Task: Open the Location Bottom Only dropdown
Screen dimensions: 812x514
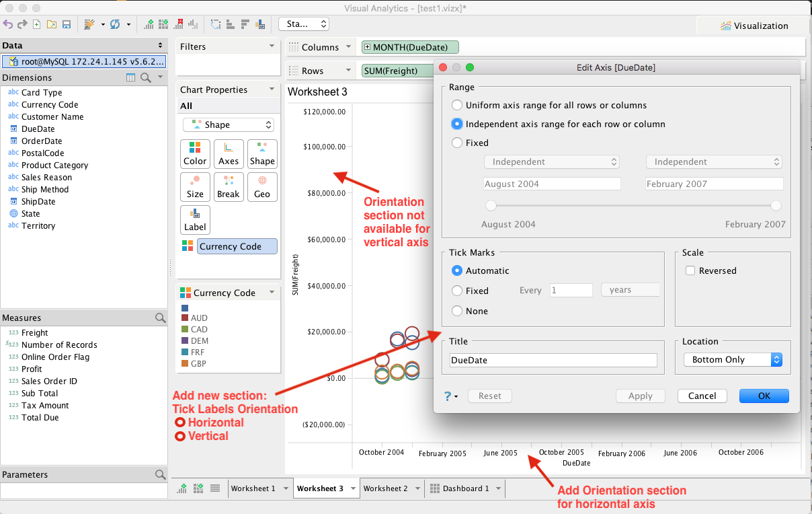Action: (733, 359)
